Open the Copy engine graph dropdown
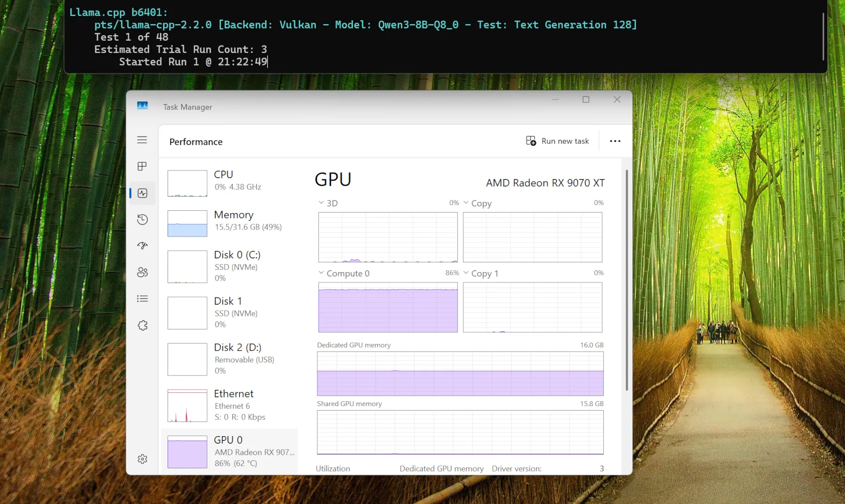Screen dimensions: 845x504 [466, 203]
